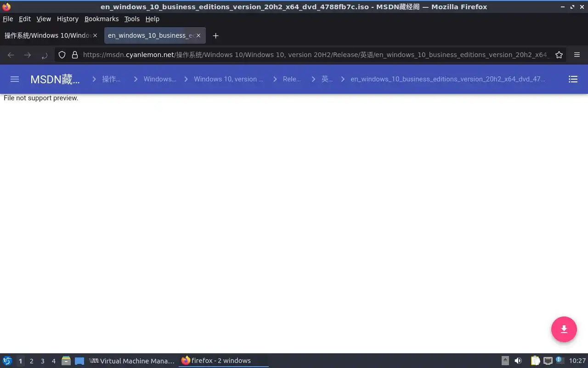
Task: Open the system start menu
Action: pos(7,361)
